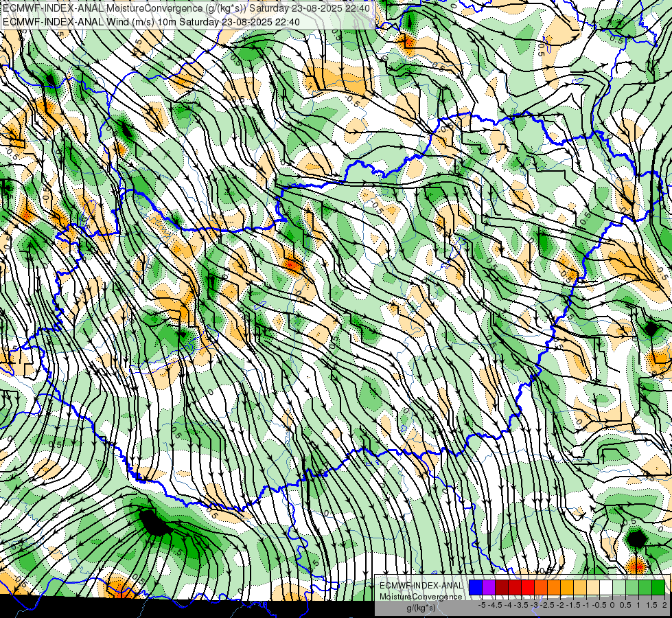
Task: Click the -2.5 legend scale value
Action: [548, 605]
